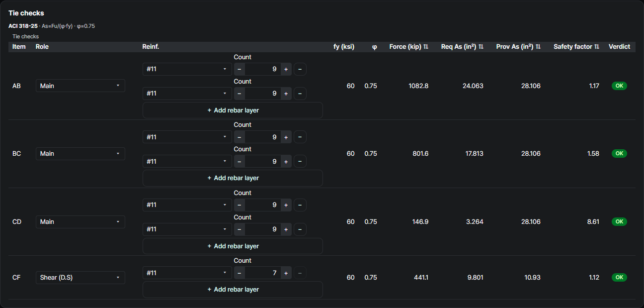Change the Shear (D.S) role for CF
The image size is (644, 308).
(x=80, y=278)
